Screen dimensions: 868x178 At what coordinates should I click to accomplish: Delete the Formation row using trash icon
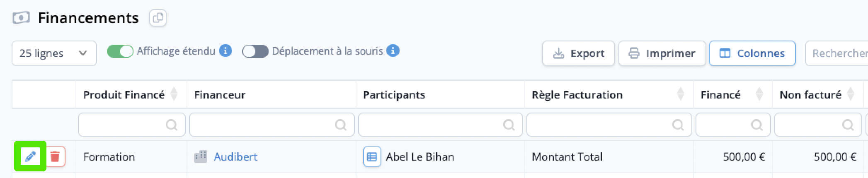click(55, 156)
